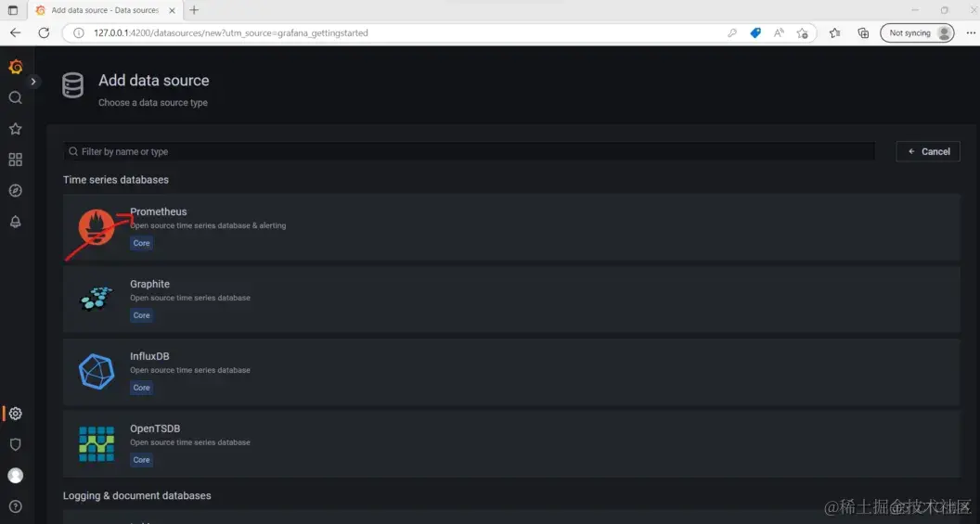Open the saved passwords key icon
Viewport: 980px width, 524px height.
coord(732,33)
